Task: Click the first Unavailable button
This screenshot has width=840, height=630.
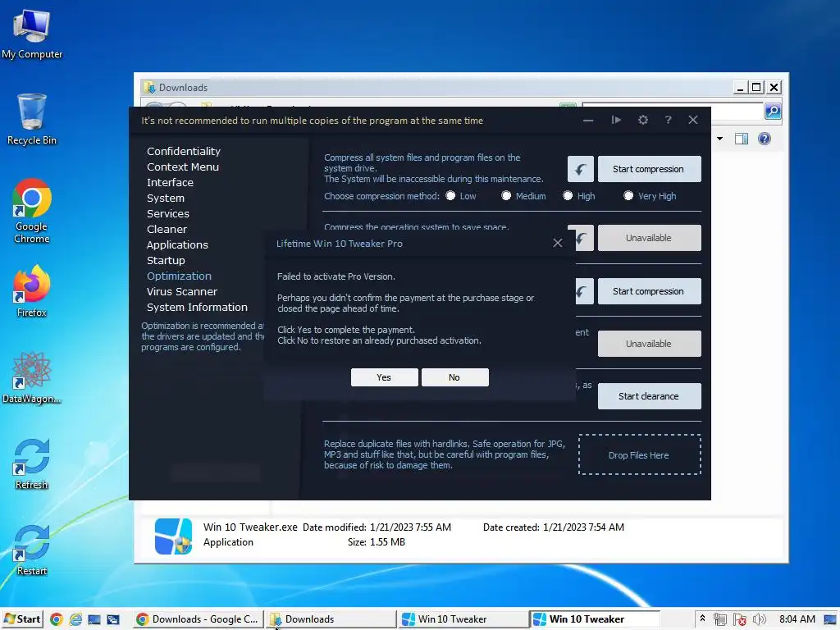Action: [649, 238]
